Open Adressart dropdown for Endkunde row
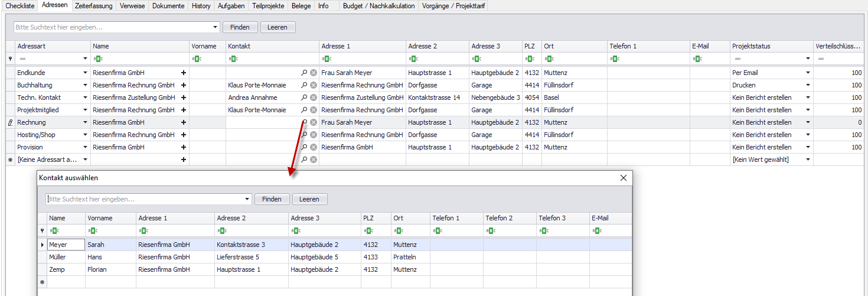Image resolution: width=868 pixels, height=296 pixels. pyautogui.click(x=85, y=73)
